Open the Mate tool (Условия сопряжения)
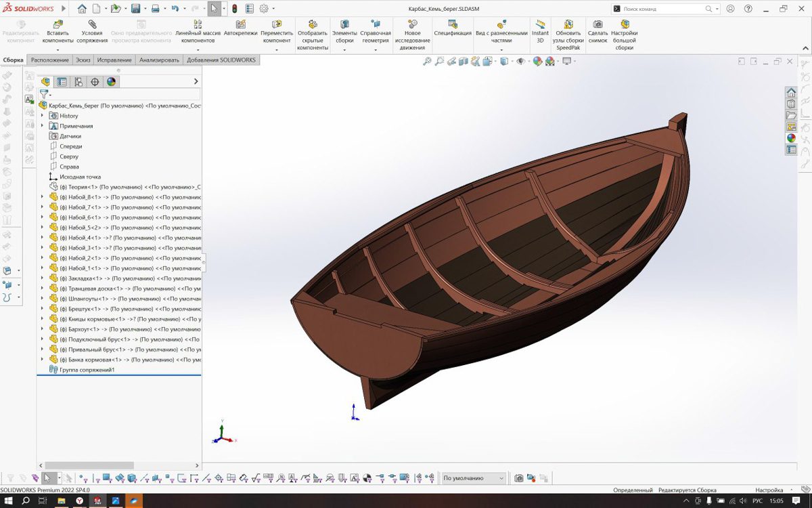Screen dimensions: 812x508 click(x=92, y=25)
